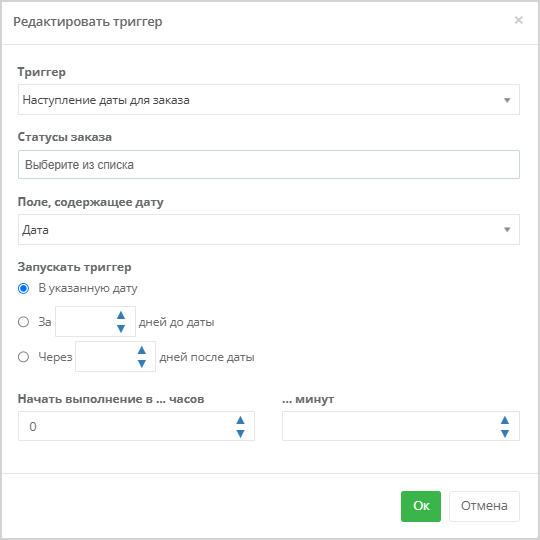This screenshot has width=540, height=540.
Task: Open the 'Статусы заказа' selection list
Action: coord(269,165)
